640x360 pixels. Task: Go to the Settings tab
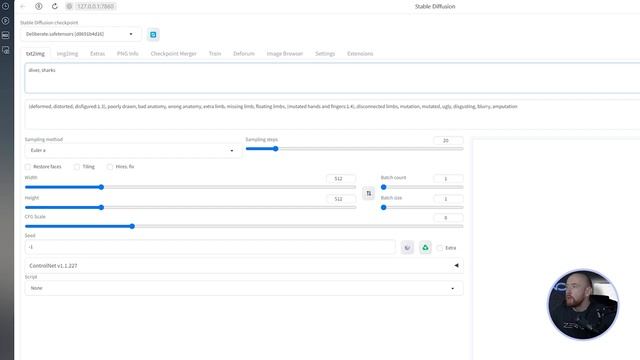(x=325, y=53)
